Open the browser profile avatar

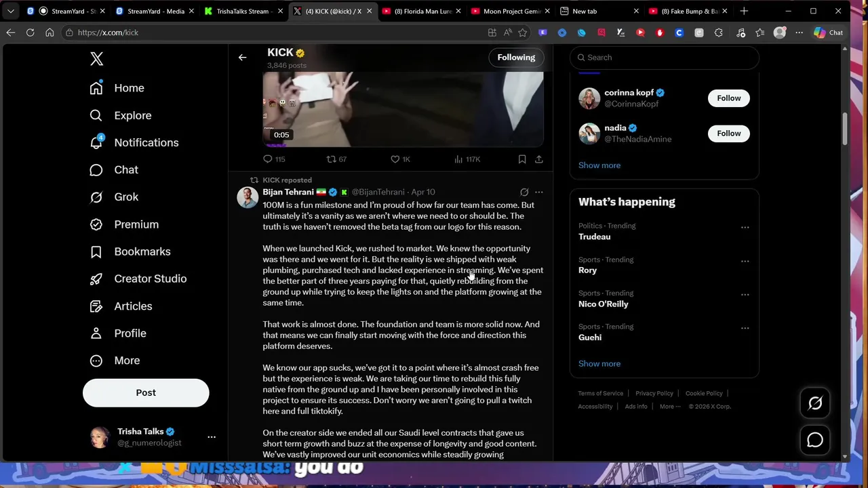pos(780,33)
